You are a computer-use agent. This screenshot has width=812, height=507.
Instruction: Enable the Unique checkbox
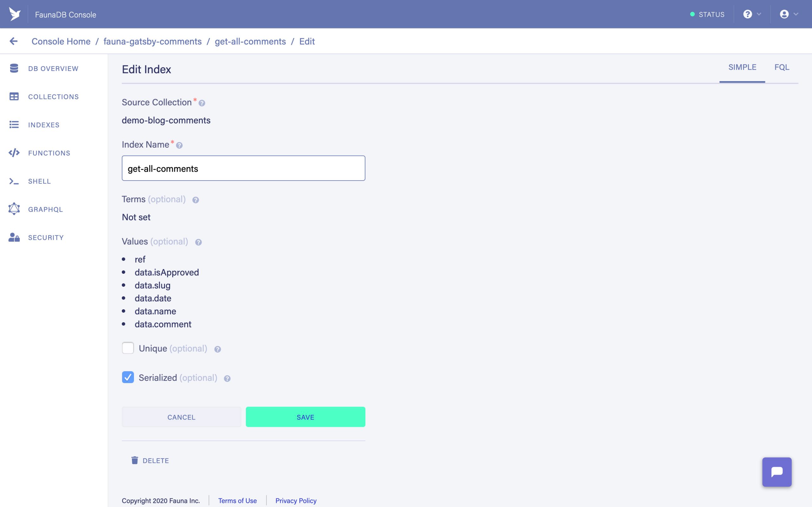click(128, 348)
